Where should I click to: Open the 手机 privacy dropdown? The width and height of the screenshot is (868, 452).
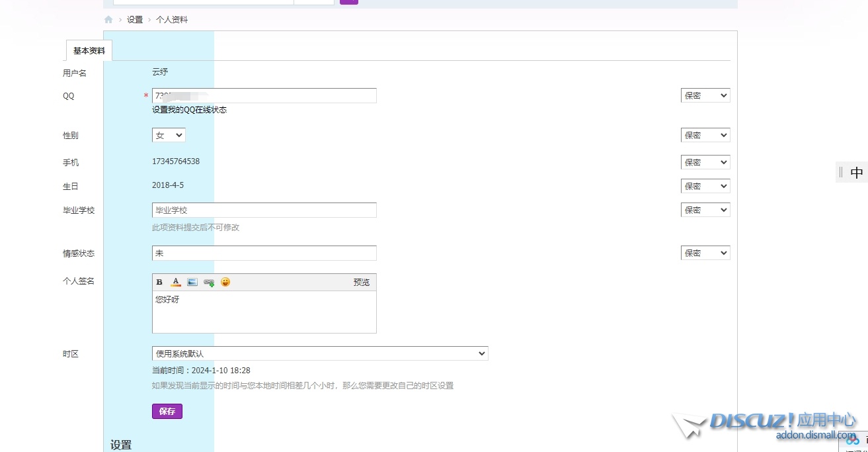[705, 163]
